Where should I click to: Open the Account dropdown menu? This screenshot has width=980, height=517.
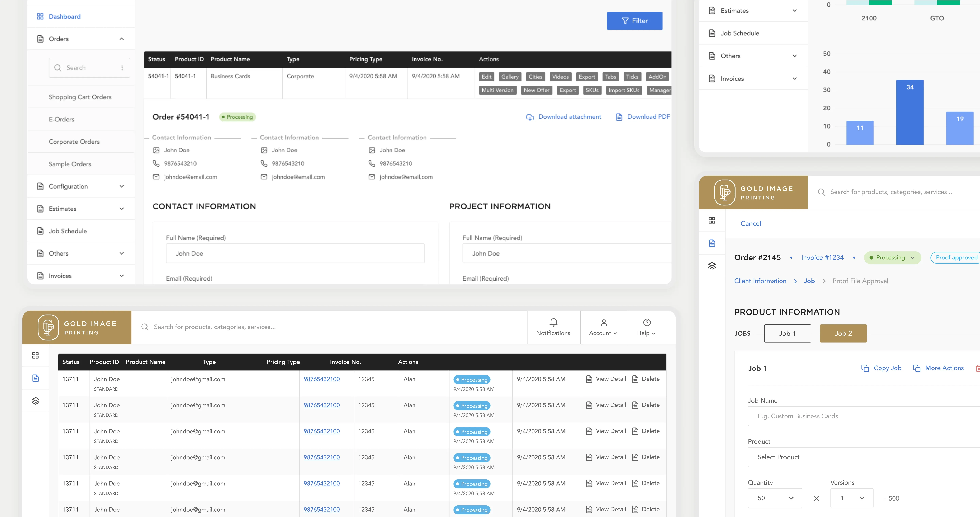click(x=603, y=328)
